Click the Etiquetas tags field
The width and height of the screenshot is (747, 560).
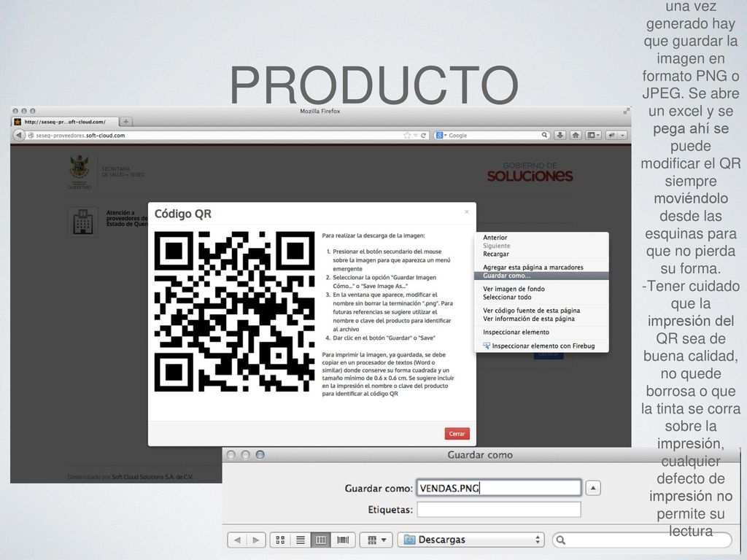[x=499, y=510]
